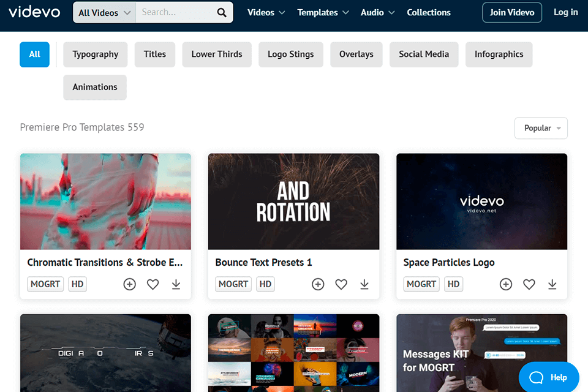Filter by Infographics category
This screenshot has width=588, height=392.
point(499,55)
